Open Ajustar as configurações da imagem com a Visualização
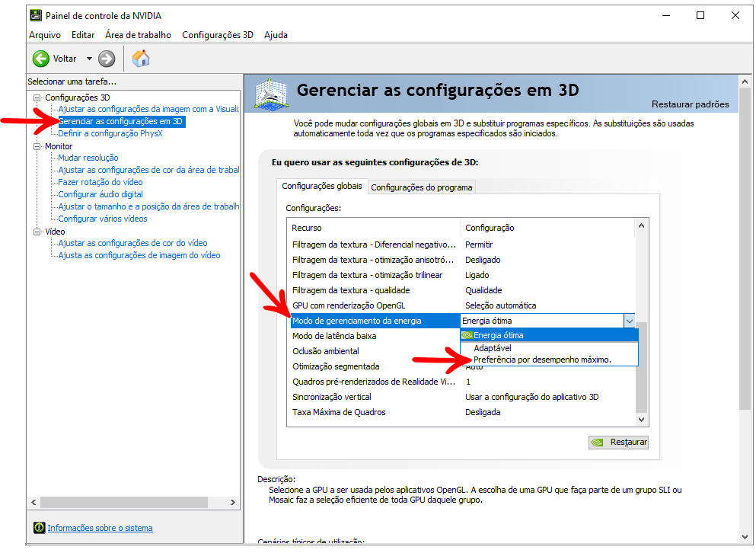This screenshot has height=553, width=756. [148, 109]
